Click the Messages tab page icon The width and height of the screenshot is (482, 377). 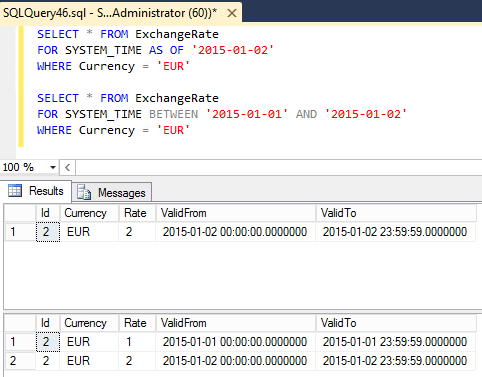point(84,192)
